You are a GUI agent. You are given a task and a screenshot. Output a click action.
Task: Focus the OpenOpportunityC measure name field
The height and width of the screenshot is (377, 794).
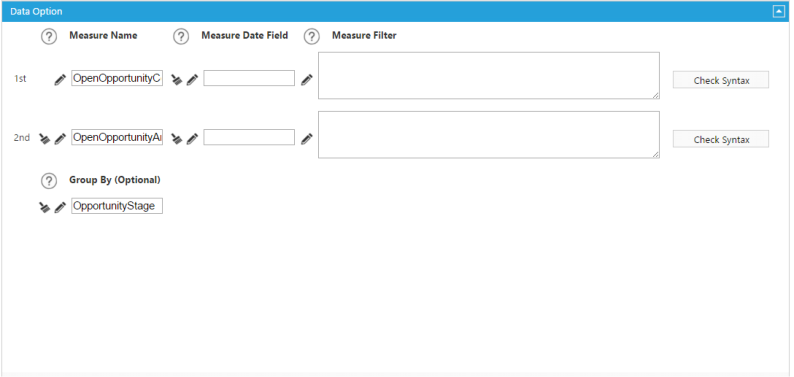(117, 78)
